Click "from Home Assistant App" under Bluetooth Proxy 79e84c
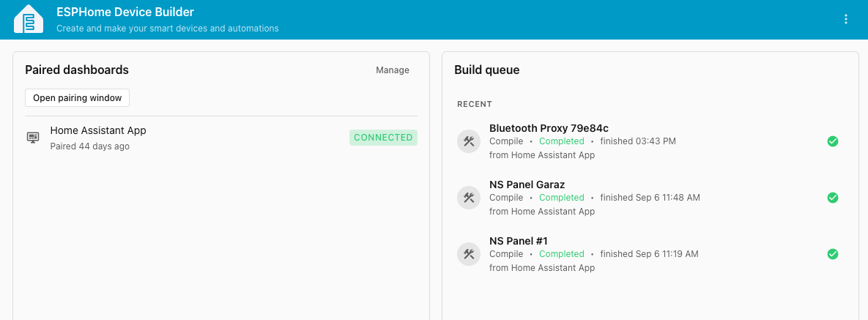This screenshot has width=868, height=320. (542, 155)
